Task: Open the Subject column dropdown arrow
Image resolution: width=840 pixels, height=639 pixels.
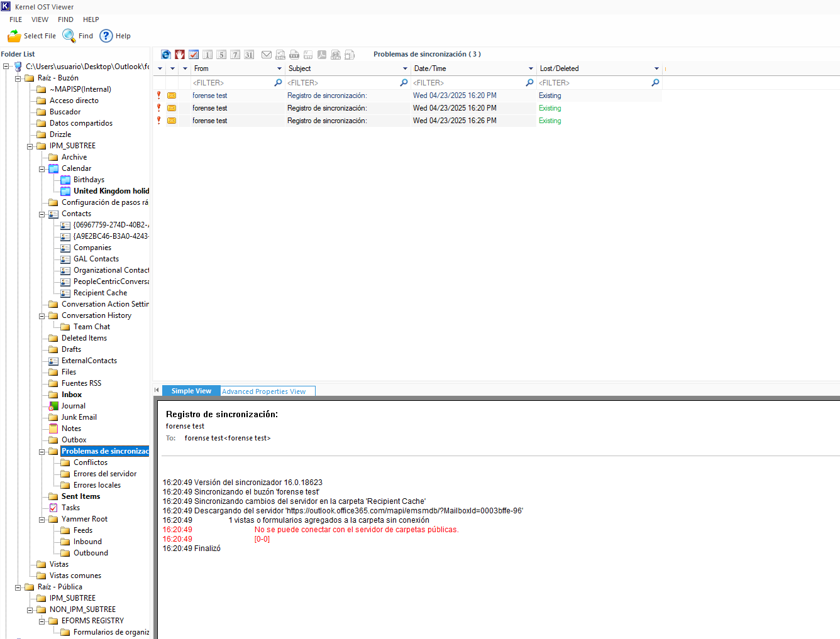Action: 405,68
